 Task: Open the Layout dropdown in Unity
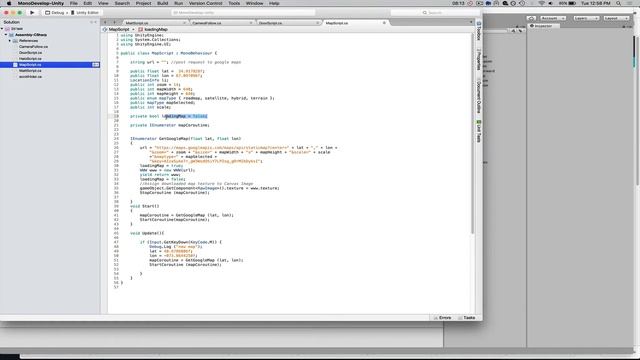click(x=616, y=18)
